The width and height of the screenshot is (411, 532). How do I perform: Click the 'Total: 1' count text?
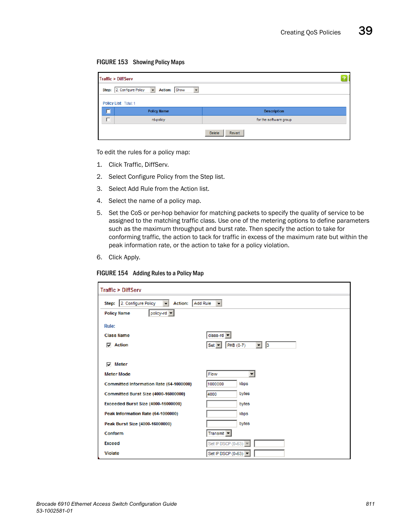tap(130, 103)
